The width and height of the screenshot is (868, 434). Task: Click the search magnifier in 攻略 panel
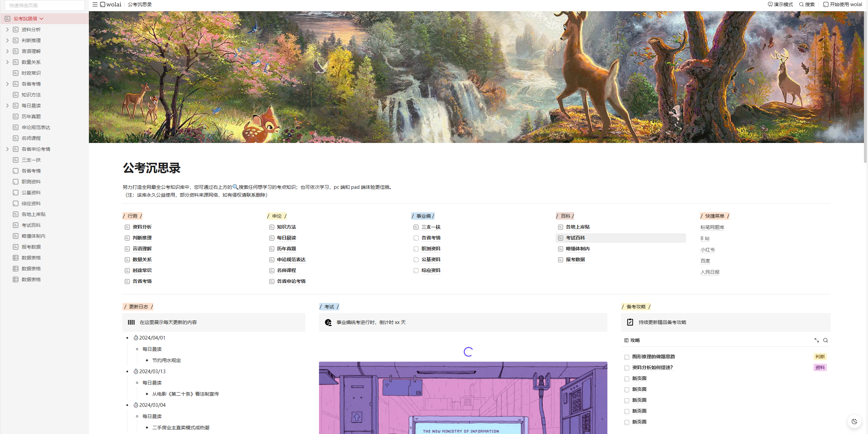click(x=826, y=340)
